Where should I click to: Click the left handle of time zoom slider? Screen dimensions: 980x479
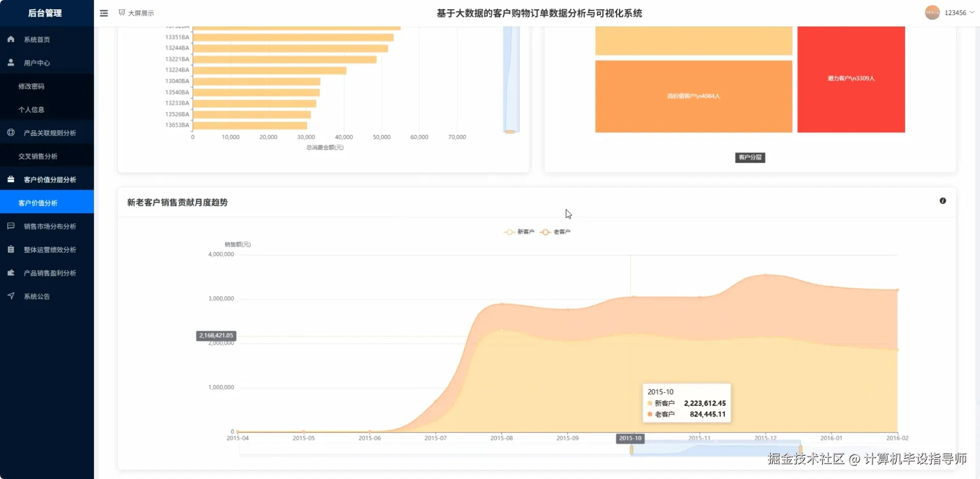pyautogui.click(x=631, y=450)
